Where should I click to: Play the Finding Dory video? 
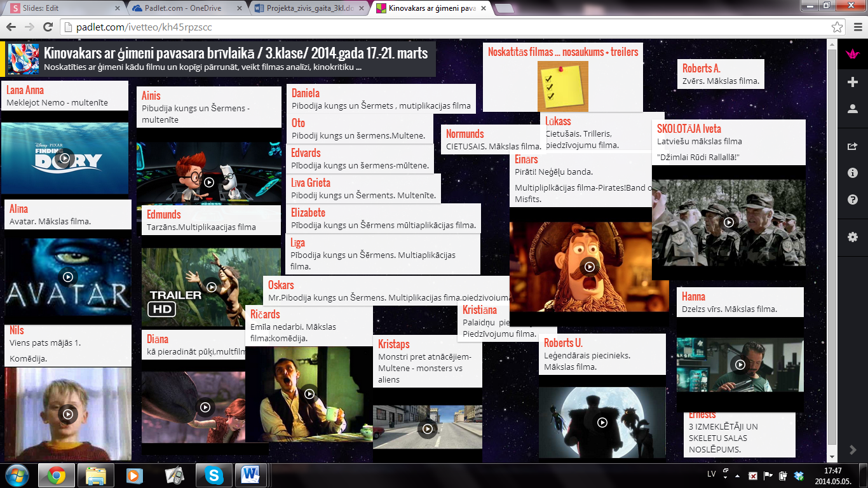pyautogui.click(x=64, y=158)
